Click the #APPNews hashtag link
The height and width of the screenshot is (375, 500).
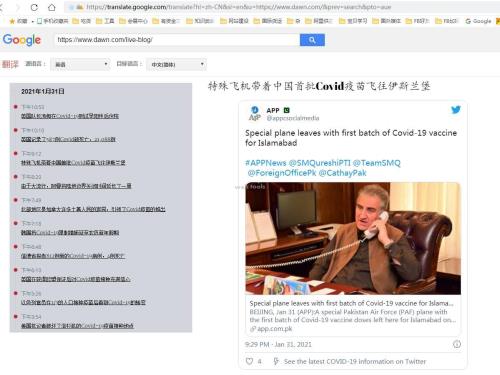point(266,163)
